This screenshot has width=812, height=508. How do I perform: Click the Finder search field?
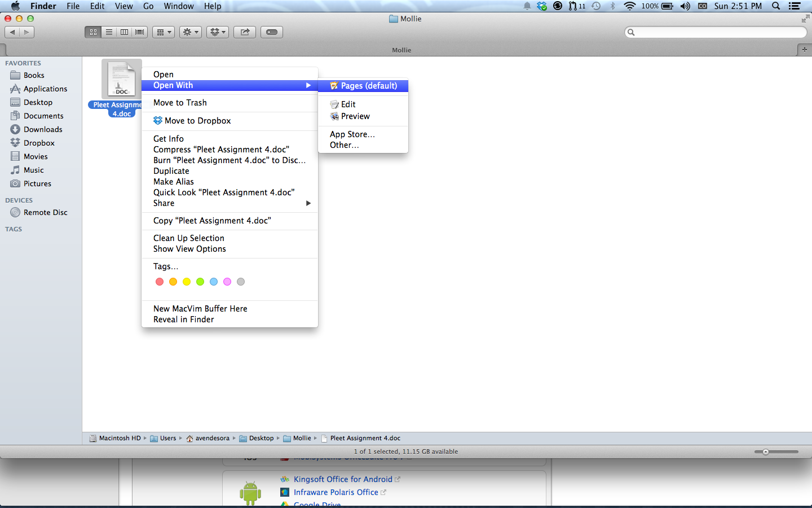tap(716, 32)
